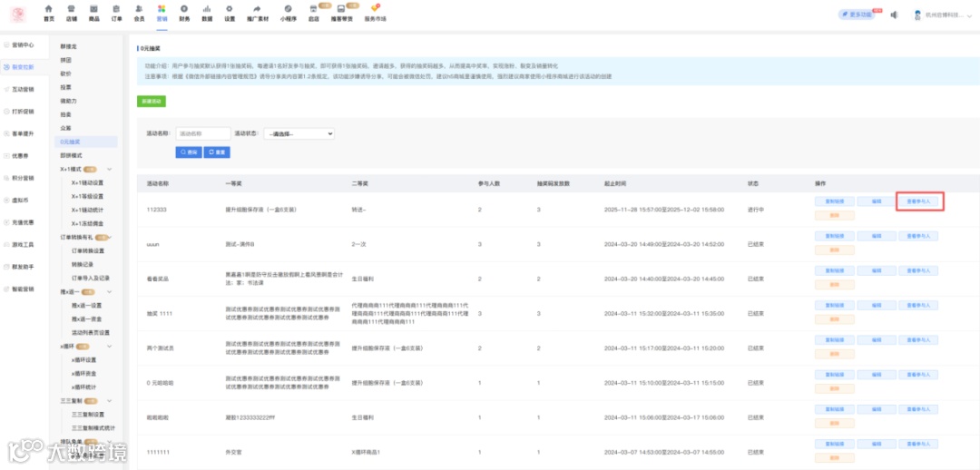Open the 启店 shop icon in top nav
The width and height of the screenshot is (980, 470).
tap(313, 9)
